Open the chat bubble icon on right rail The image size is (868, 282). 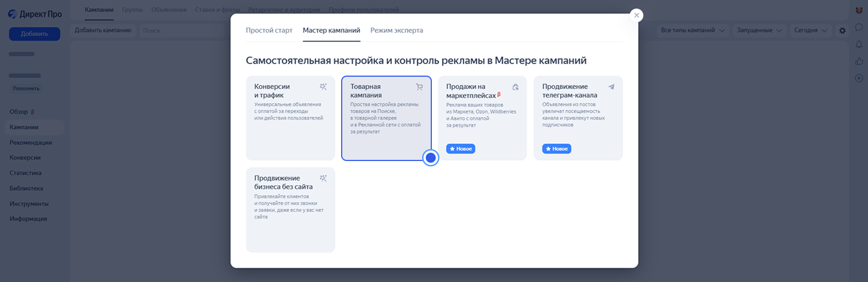point(859,28)
